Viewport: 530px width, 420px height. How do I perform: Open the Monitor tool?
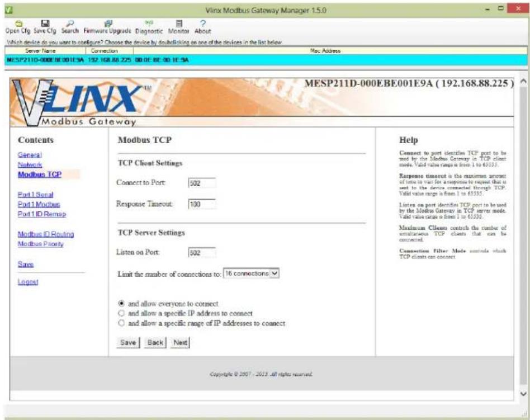coord(179,27)
